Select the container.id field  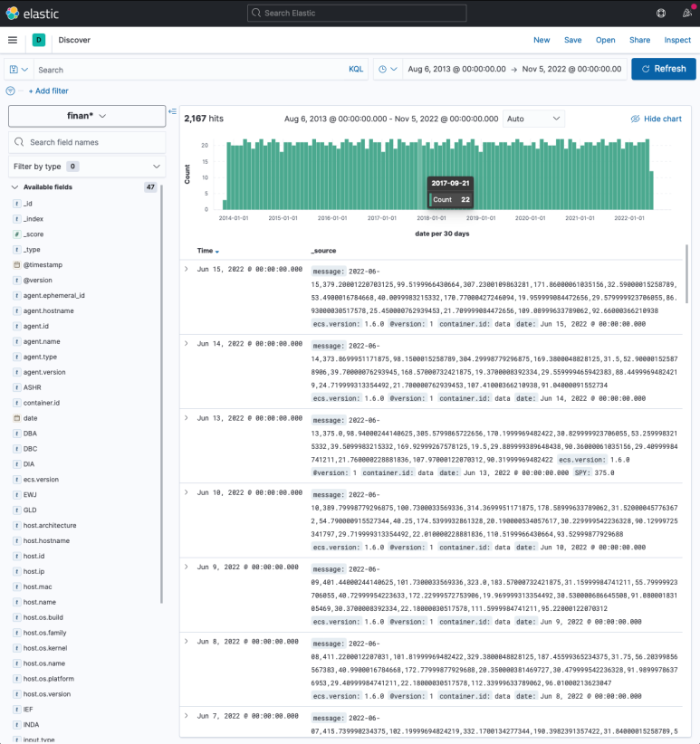pyautogui.click(x=42, y=403)
